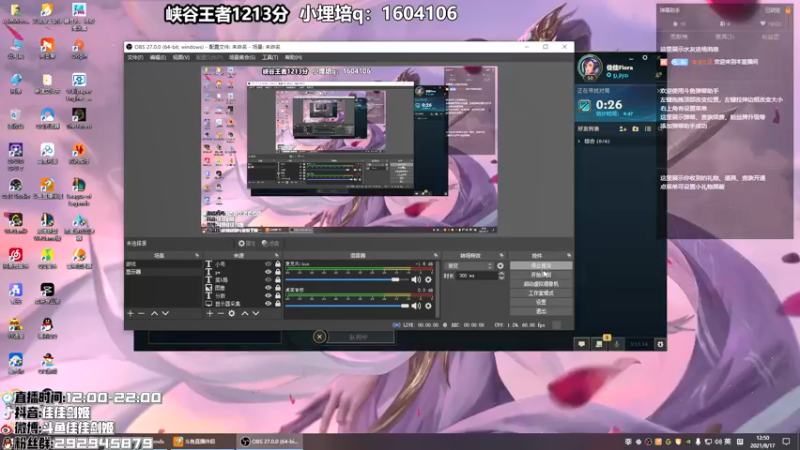800x450 pixels.
Task: Open the 视图(V) menu in OBS
Action: 181,58
